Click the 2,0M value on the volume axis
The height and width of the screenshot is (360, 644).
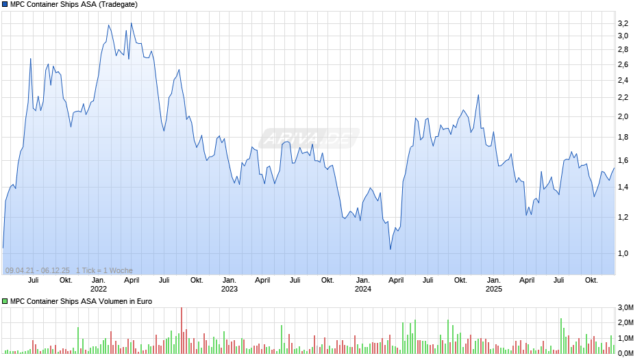626,322
